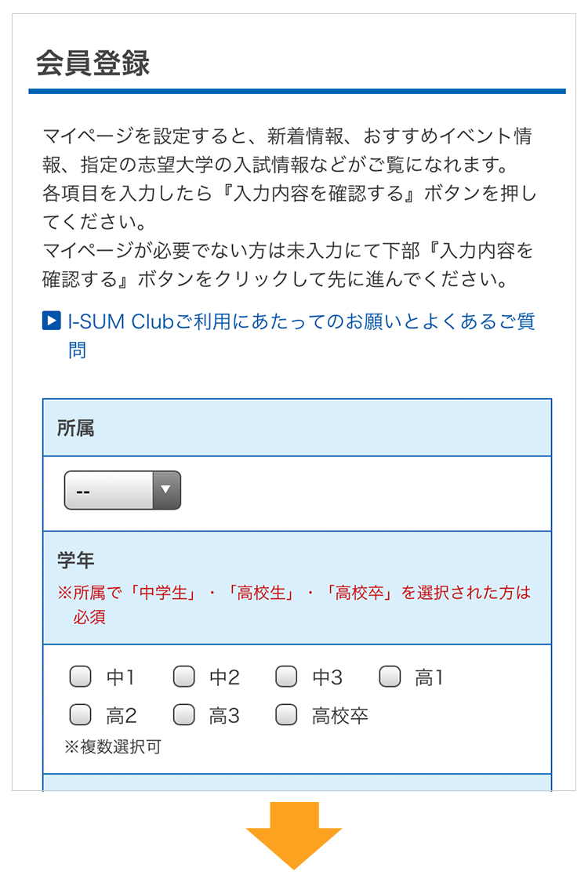Click the ※複数選択可 note

pos(113,747)
